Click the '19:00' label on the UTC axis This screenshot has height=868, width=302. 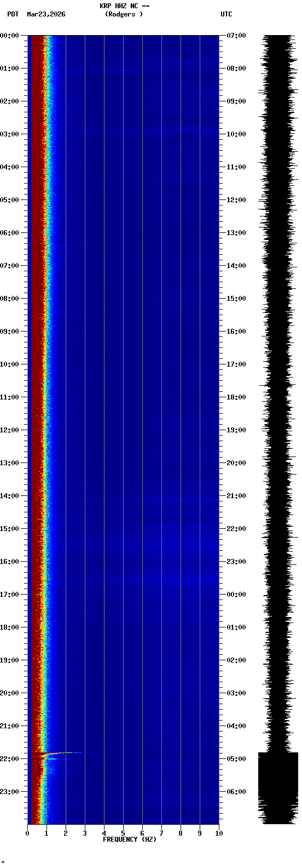[236, 430]
